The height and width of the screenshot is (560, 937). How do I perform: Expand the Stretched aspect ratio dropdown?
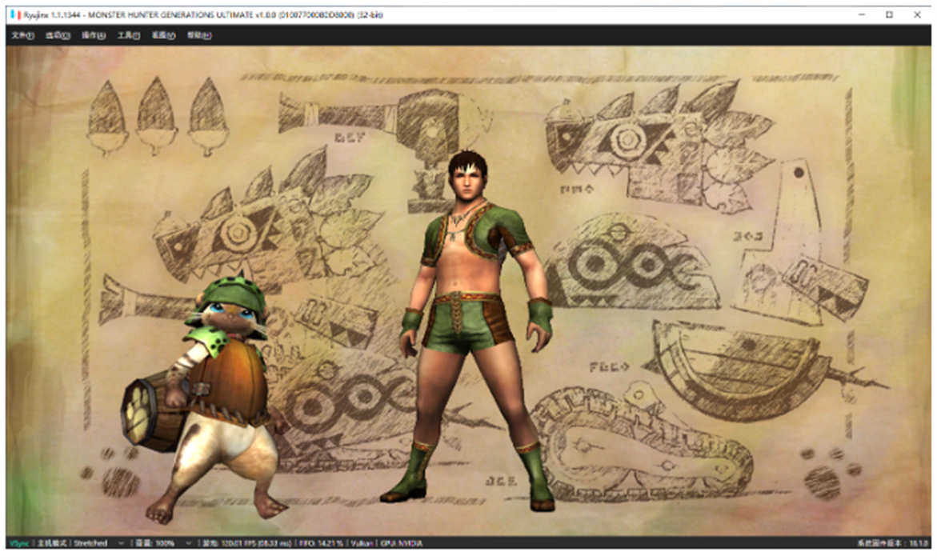(x=99, y=543)
